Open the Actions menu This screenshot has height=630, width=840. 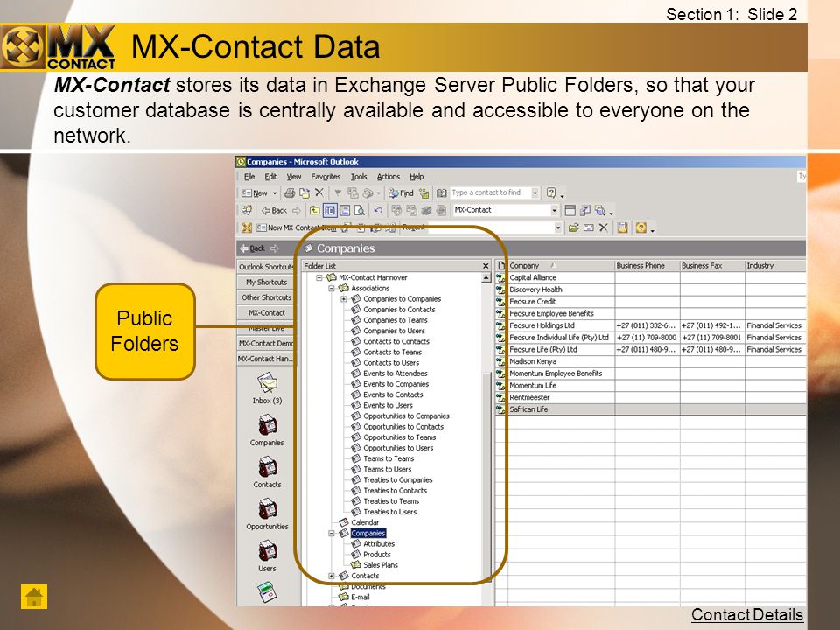388,176
